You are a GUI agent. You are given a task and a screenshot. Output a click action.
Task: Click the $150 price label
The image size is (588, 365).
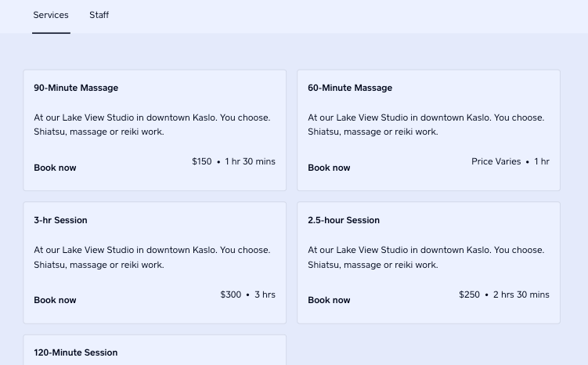[202, 161]
